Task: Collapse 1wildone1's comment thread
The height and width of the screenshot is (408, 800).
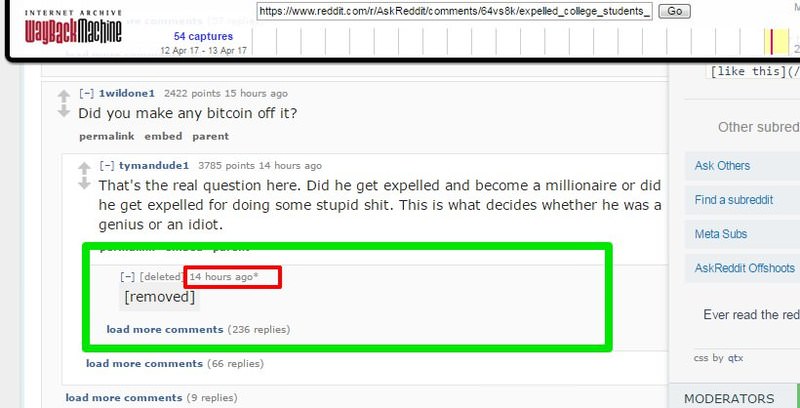Action: click(x=87, y=93)
